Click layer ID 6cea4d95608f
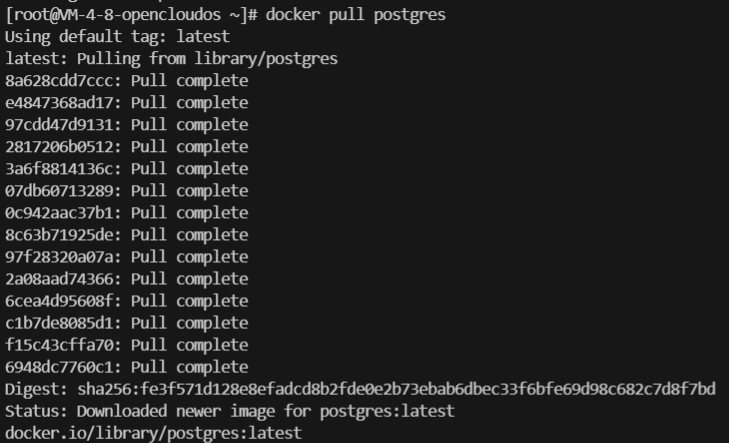729x443 pixels. point(63,300)
